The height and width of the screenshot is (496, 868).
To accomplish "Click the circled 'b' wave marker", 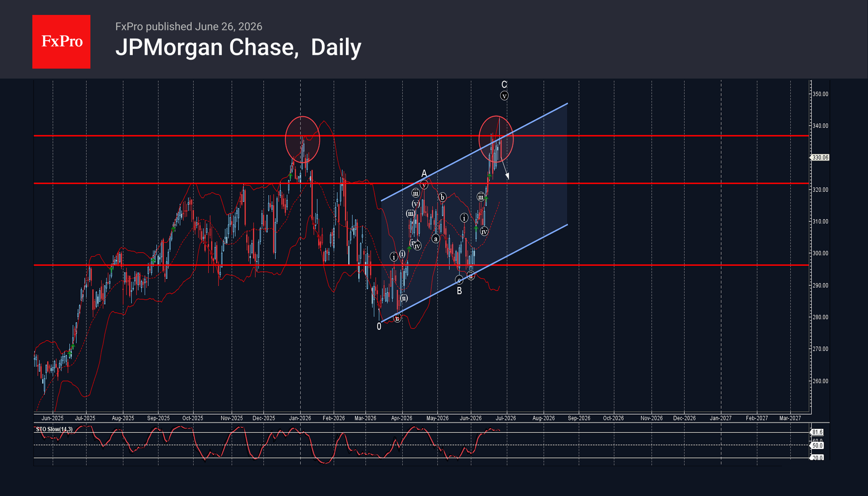I will pos(442,197).
